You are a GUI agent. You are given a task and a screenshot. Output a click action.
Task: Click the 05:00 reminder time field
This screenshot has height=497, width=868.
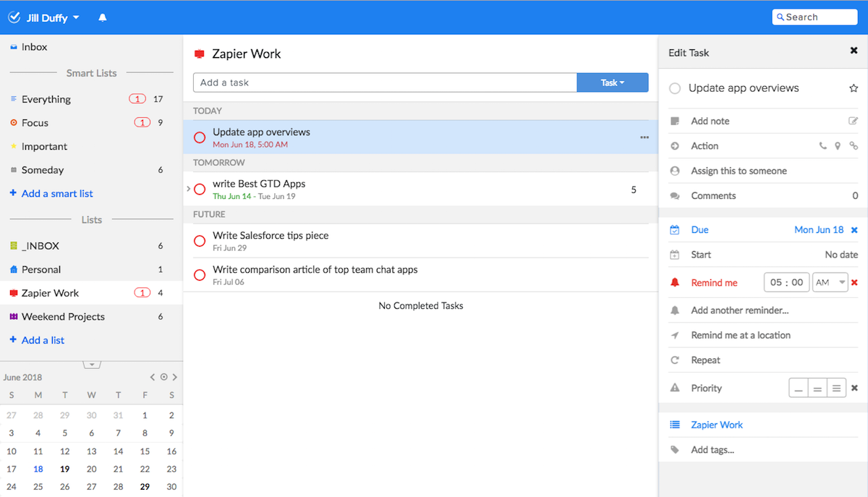click(786, 282)
